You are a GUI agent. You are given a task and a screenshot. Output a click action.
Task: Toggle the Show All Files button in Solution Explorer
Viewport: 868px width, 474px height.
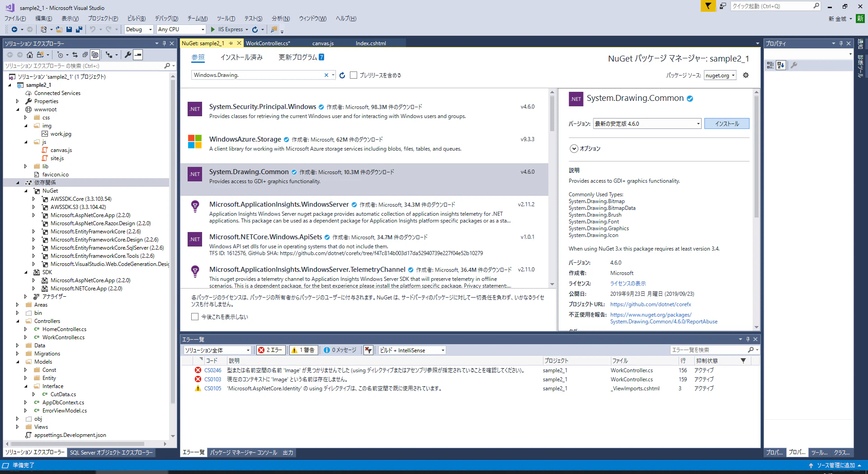point(95,55)
